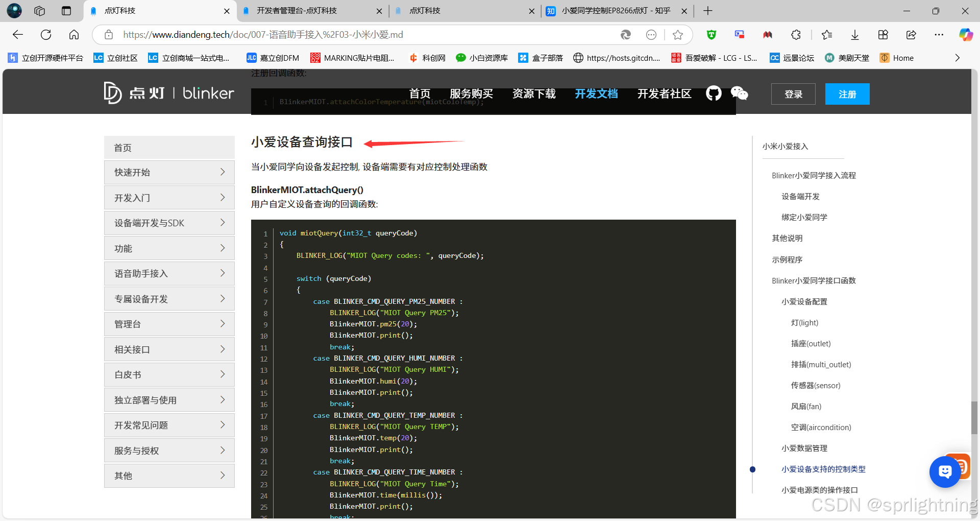Expand the 其他 sidebar section
Viewport: 980px width, 521px height.
tap(169, 476)
